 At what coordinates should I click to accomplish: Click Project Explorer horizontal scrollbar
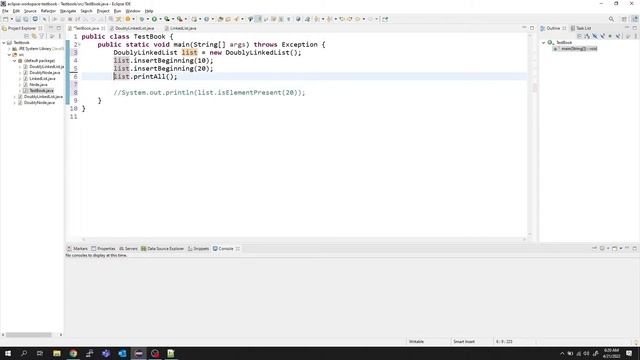tap(29, 335)
